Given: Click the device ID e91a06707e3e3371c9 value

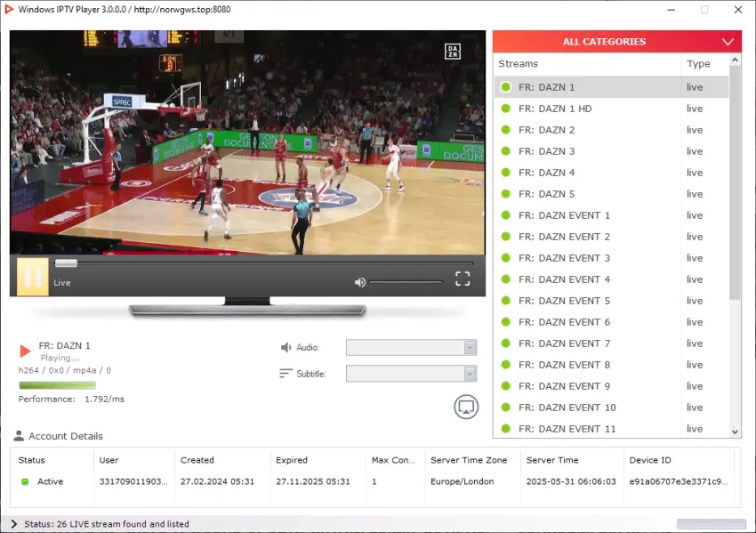Looking at the screenshot, I should tap(679, 481).
